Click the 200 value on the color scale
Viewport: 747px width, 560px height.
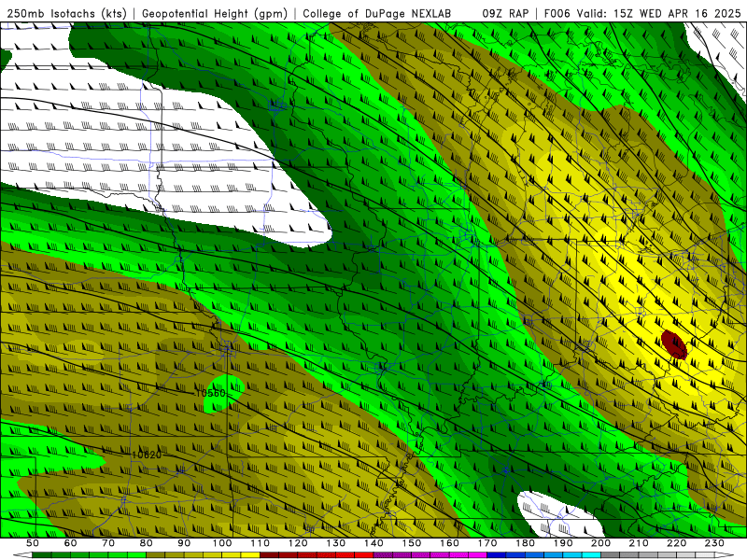(600, 543)
